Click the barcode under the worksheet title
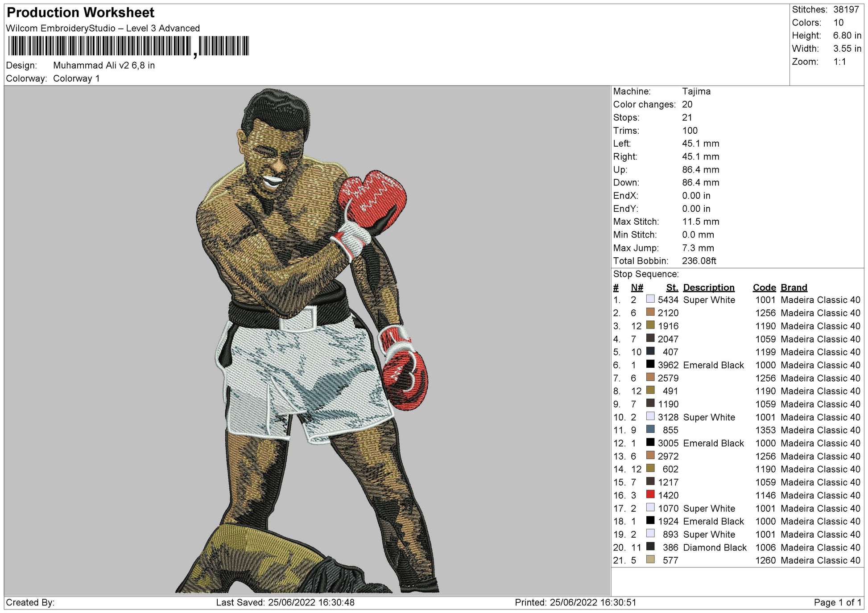 [128, 46]
